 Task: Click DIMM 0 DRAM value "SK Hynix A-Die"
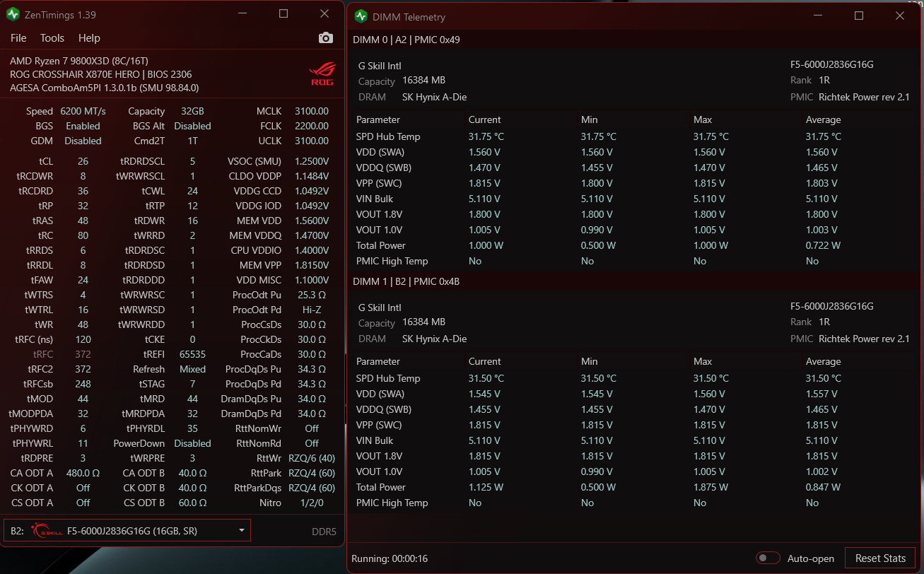(x=434, y=97)
